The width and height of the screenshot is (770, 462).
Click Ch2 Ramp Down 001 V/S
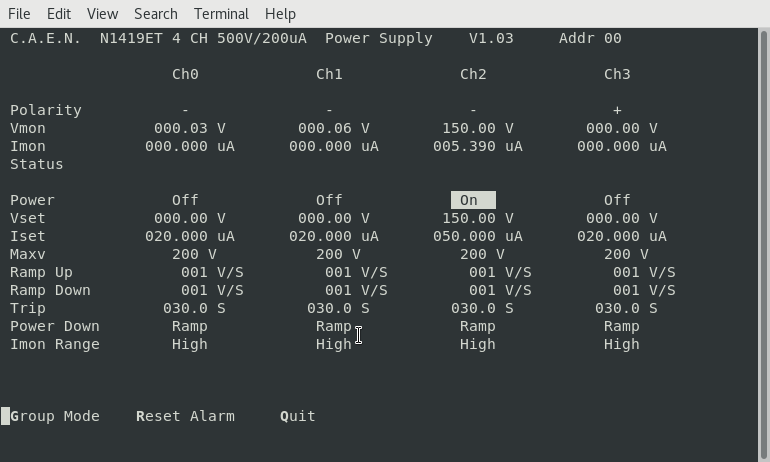[x=500, y=291]
